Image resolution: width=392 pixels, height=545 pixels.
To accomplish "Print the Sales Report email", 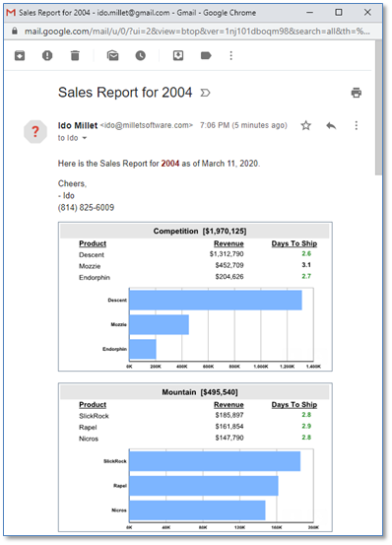I will click(357, 93).
